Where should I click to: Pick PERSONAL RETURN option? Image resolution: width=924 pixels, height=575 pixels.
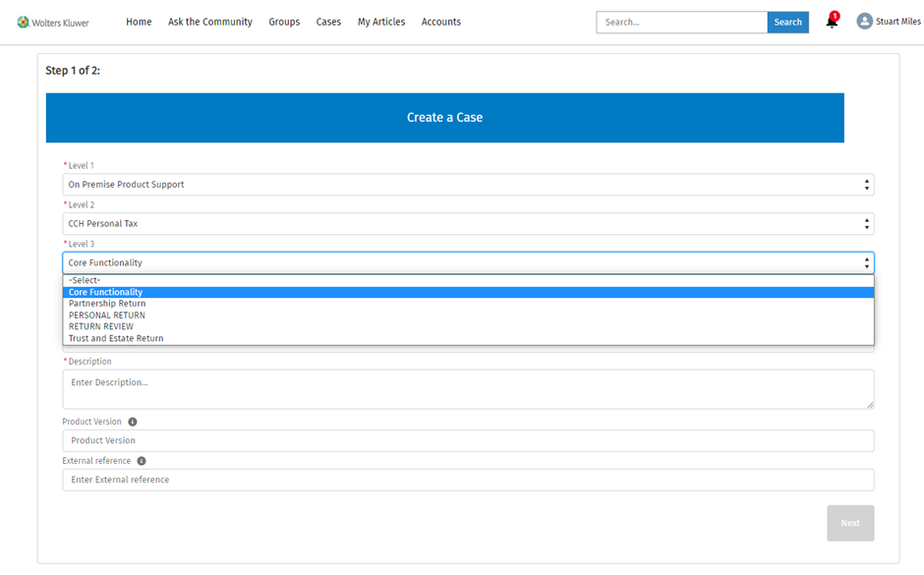click(x=469, y=316)
